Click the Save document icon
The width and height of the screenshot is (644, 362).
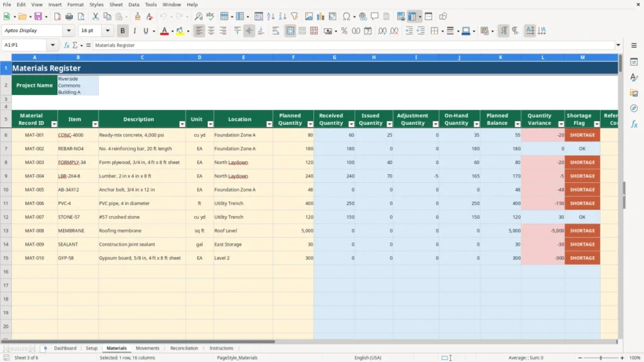tap(38, 16)
